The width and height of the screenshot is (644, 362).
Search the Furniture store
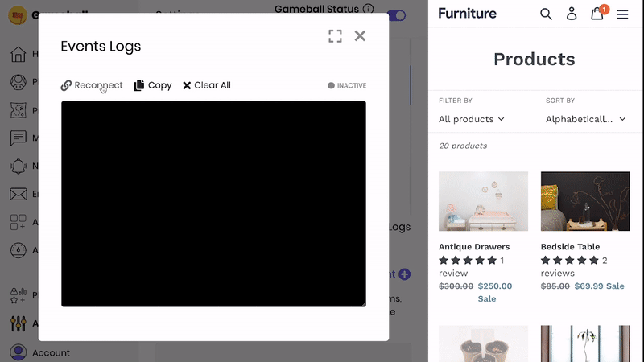click(x=546, y=14)
